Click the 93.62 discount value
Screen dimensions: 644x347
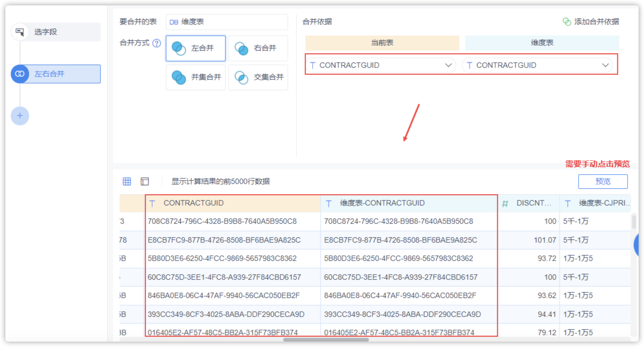pos(547,296)
